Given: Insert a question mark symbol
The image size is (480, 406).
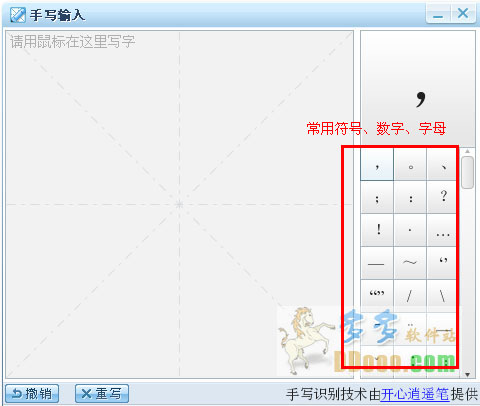Looking at the screenshot, I should tap(442, 198).
